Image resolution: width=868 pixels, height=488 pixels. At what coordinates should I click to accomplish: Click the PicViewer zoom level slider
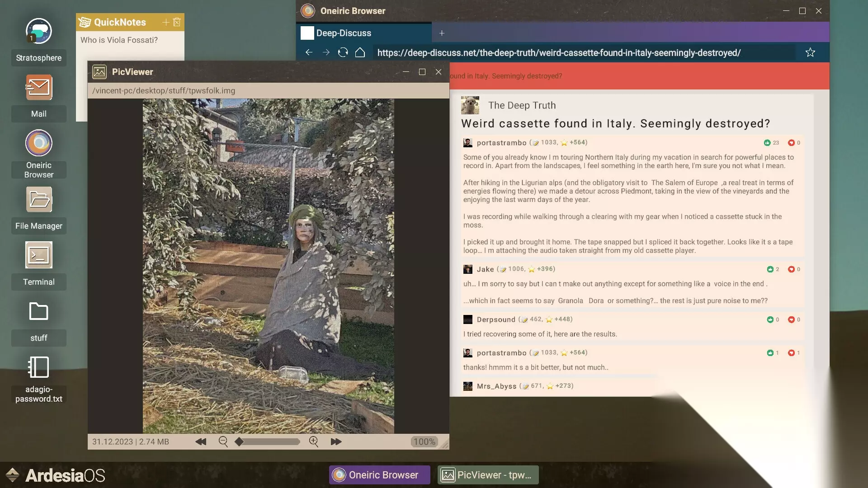coord(268,442)
